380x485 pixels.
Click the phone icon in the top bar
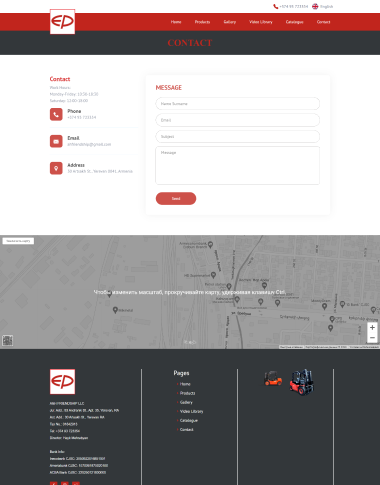pyautogui.click(x=276, y=6)
